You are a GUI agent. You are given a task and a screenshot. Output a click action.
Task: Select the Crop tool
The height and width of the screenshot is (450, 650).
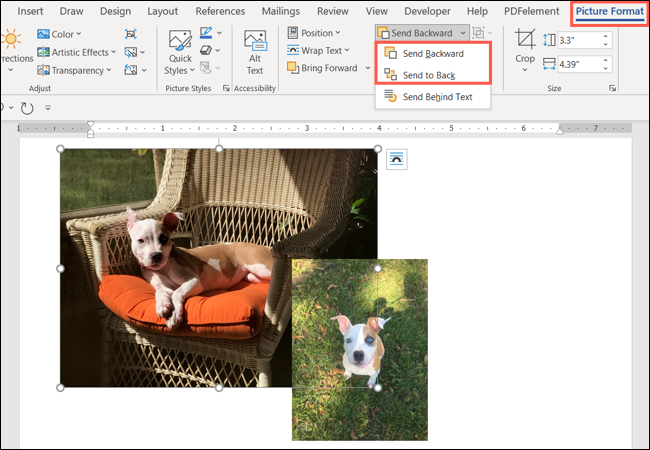click(525, 48)
